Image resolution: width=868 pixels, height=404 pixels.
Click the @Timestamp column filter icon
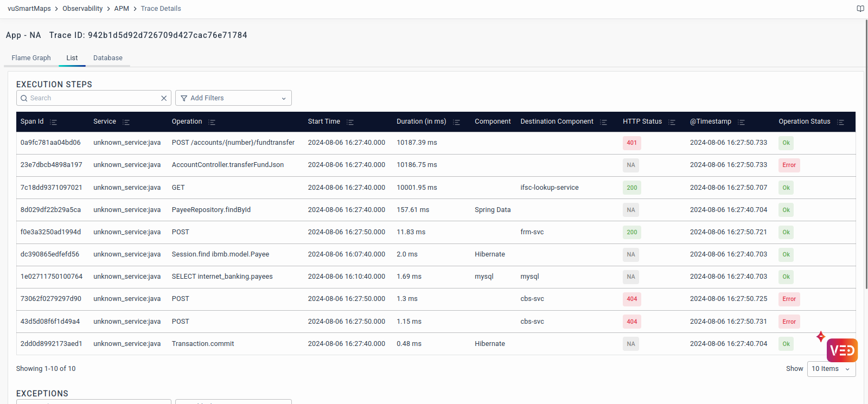(741, 122)
